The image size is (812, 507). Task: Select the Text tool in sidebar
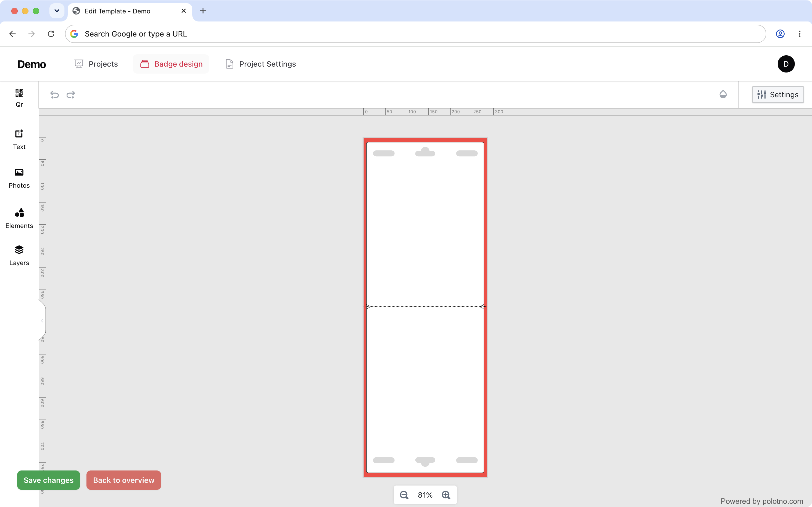pos(19,139)
